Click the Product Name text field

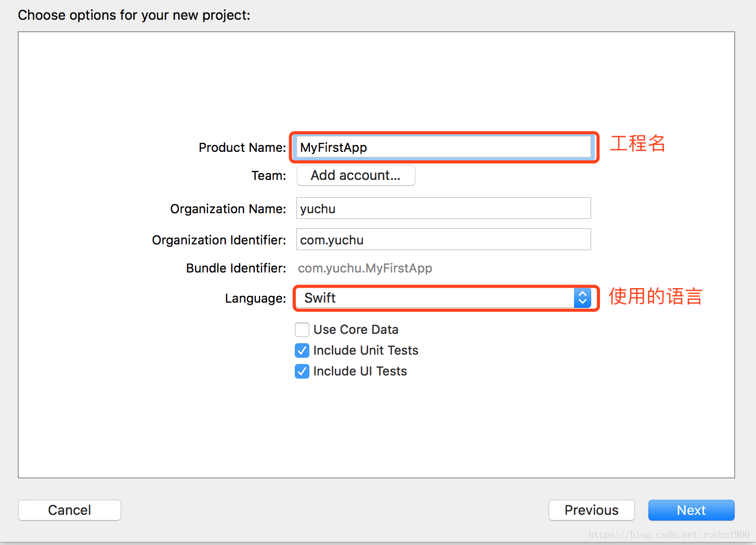pos(443,147)
